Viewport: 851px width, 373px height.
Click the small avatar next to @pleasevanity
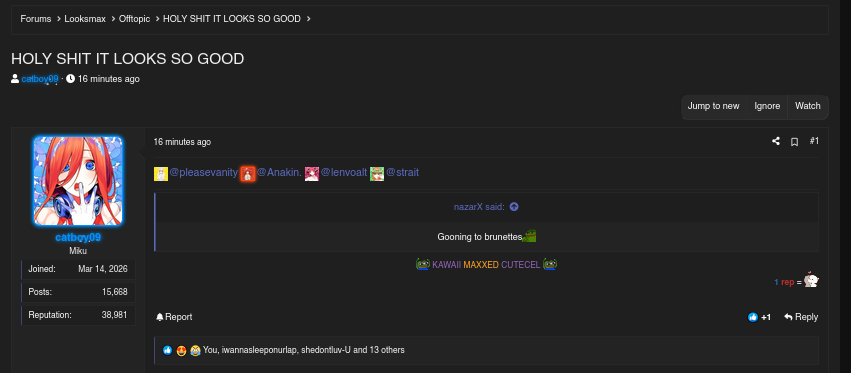point(161,173)
